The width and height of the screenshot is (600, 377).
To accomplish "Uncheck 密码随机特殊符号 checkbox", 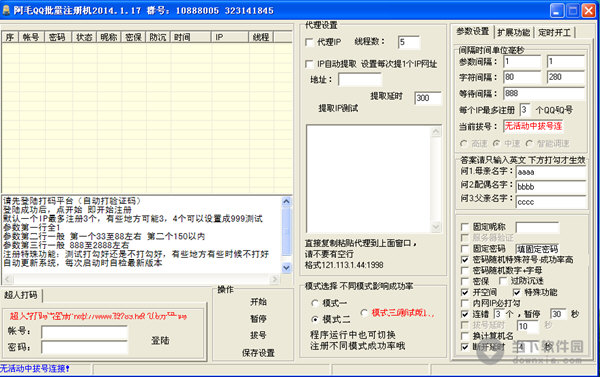I will point(465,260).
